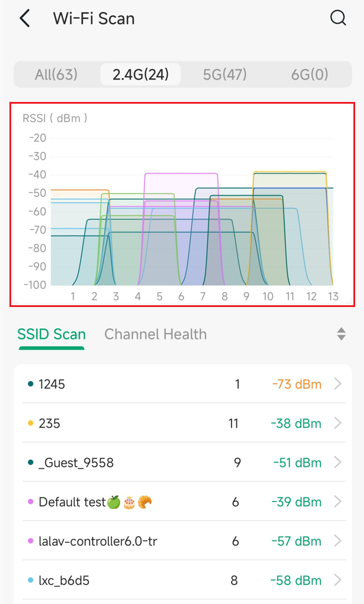Tap the lalav-controller6.0-tr network name

pyautogui.click(x=98, y=541)
